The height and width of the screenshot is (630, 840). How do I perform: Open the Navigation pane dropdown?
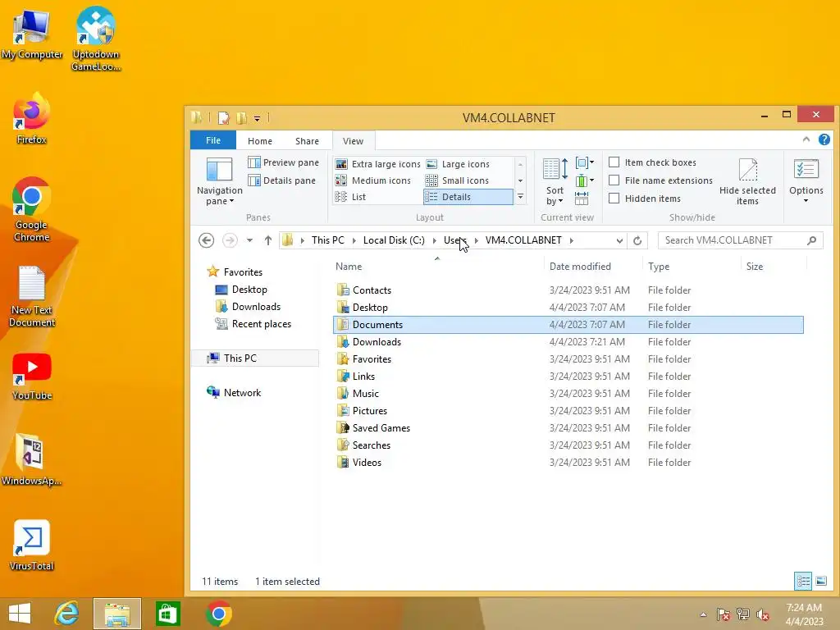219,182
